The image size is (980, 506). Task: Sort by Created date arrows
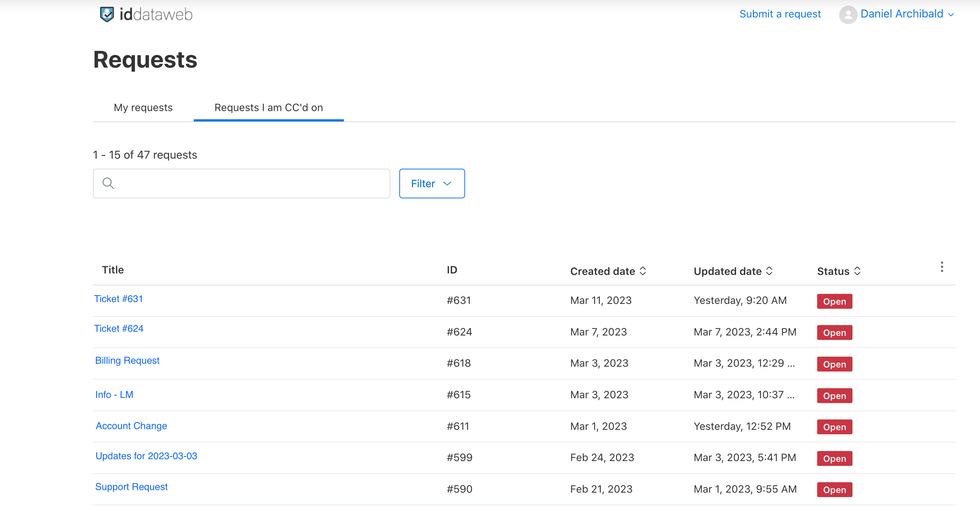643,271
